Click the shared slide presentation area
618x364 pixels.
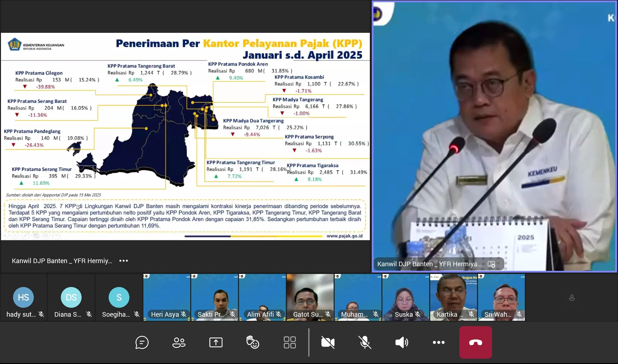(x=185, y=136)
